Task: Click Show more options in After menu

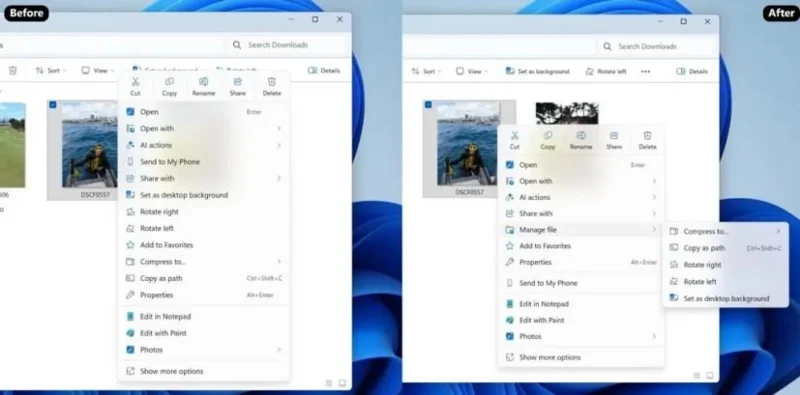Action: (581, 357)
